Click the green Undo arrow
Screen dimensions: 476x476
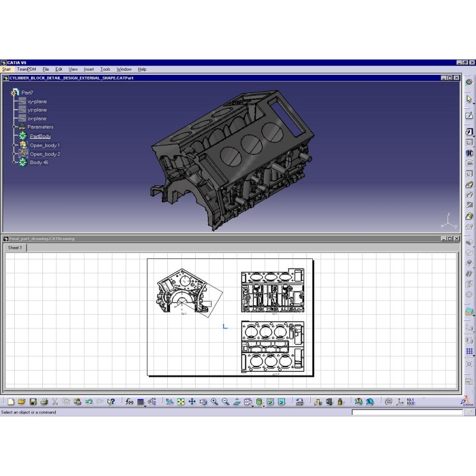coord(89,402)
